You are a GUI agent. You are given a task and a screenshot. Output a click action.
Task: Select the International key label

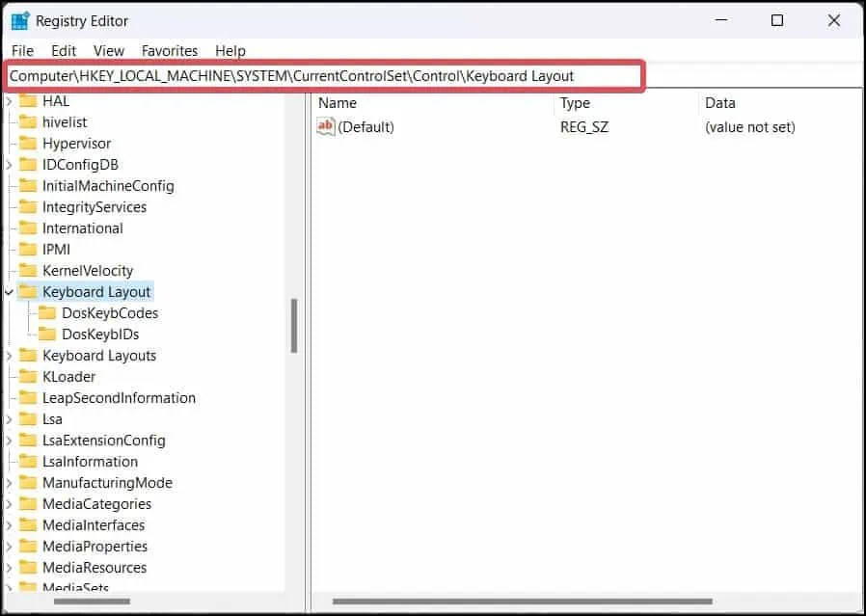pos(83,228)
